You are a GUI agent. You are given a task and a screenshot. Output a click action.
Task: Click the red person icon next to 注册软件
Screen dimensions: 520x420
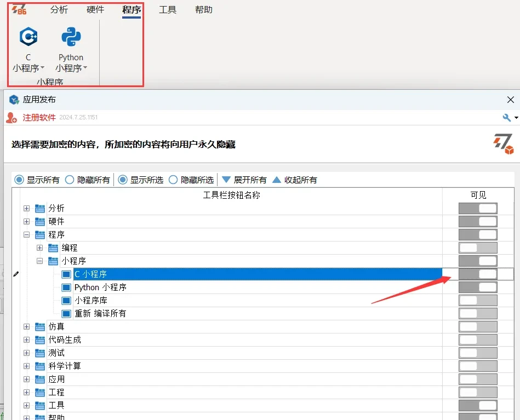[x=12, y=117]
